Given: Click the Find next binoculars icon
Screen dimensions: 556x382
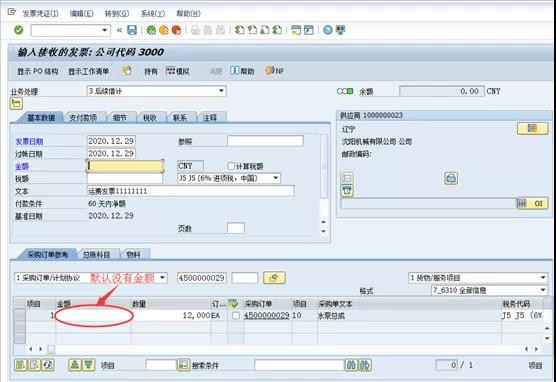Looking at the screenshot, I should [x=365, y=365].
